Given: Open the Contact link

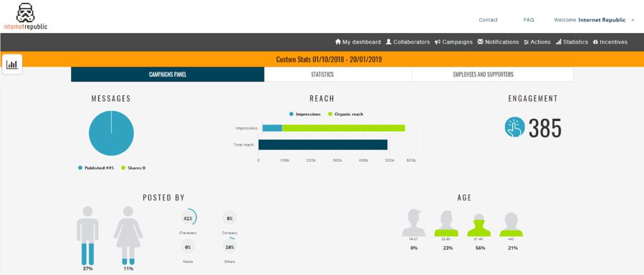Looking at the screenshot, I should [488, 20].
